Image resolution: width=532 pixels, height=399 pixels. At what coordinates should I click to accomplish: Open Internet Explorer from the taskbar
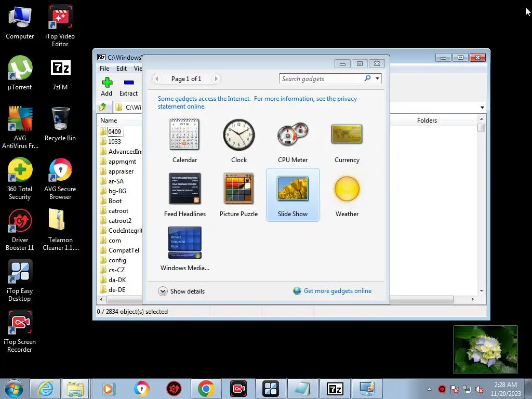click(45, 389)
